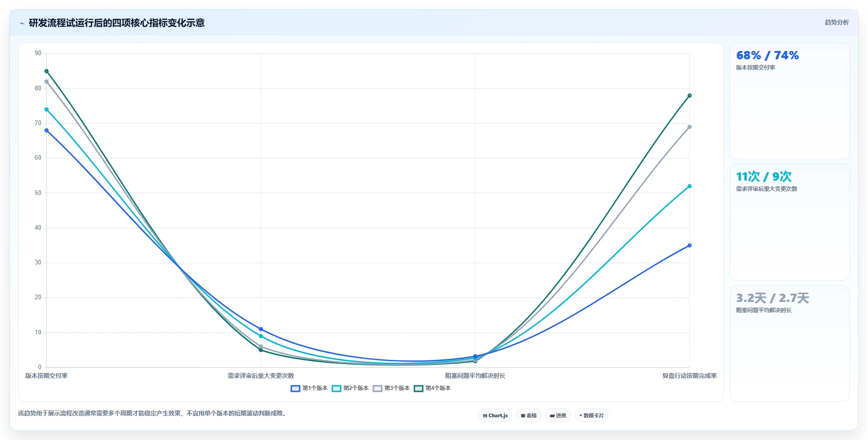Select the 进度 tag
The width and height of the screenshot is (868, 440).
[558, 415]
